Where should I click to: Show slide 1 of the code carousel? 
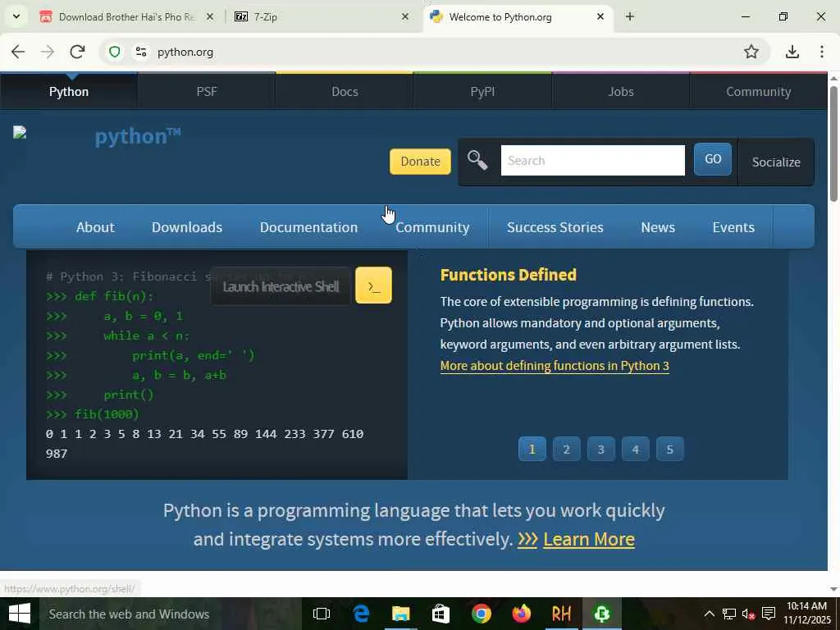click(532, 449)
